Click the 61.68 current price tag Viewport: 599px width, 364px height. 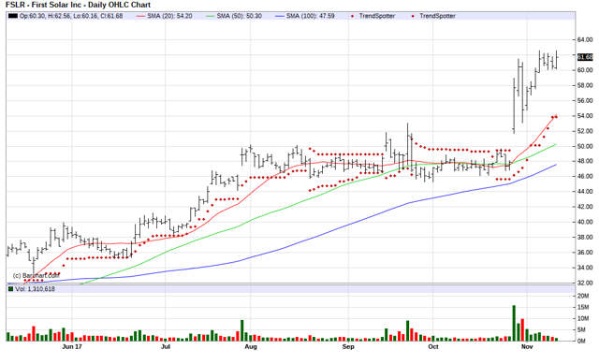pyautogui.click(x=585, y=57)
